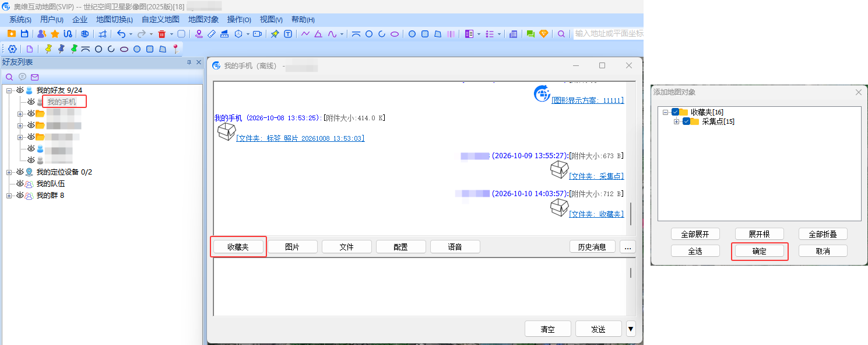This screenshot has width=868, height=345.
Task: Collapse the 收藏夹[16] root node
Action: pyautogui.click(x=665, y=112)
